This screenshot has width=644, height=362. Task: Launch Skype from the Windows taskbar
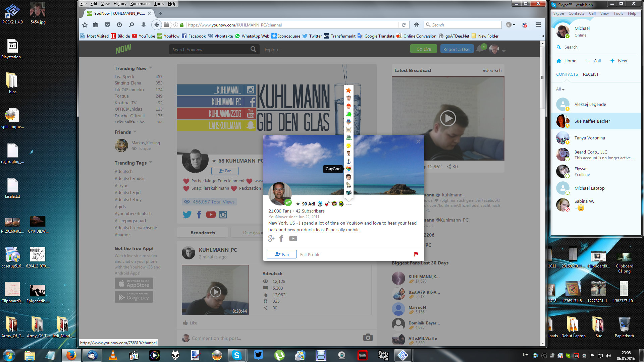[x=236, y=355]
